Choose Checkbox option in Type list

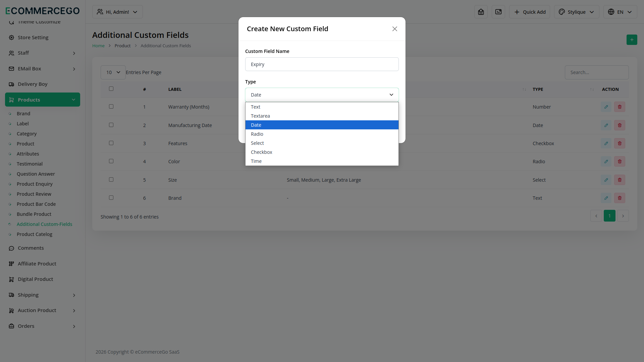[x=322, y=152]
